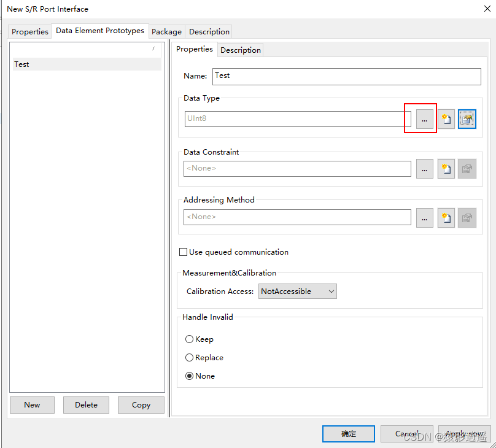Image resolution: width=496 pixels, height=448 pixels.
Task: Switch to Package tab
Action: 166,32
